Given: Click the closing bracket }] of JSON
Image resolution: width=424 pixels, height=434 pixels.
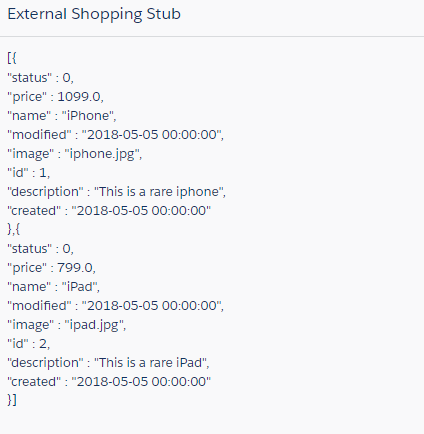Looking at the screenshot, I should pos(12,400).
